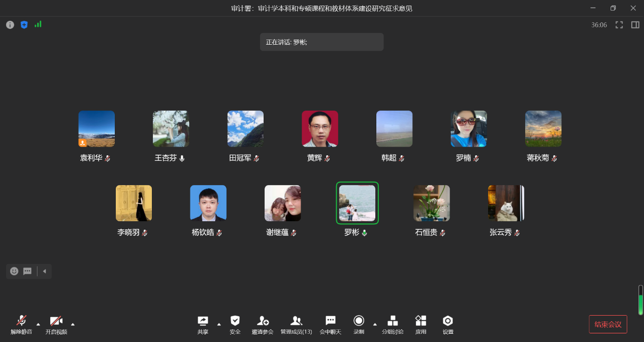Expand share options arrow beside 共享

(219, 324)
